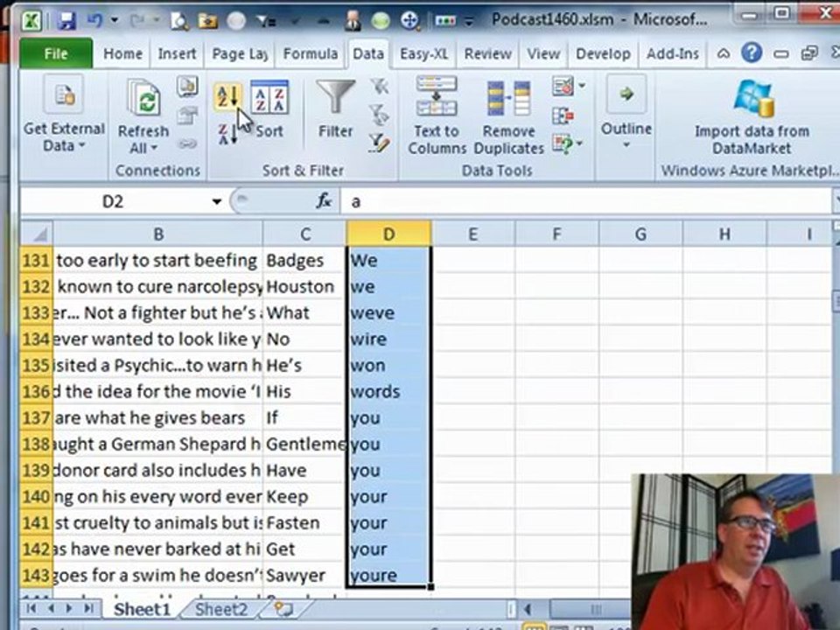Click the Insert Worksheet tab icon
Screen dimensions: 840x630
[x=283, y=609]
